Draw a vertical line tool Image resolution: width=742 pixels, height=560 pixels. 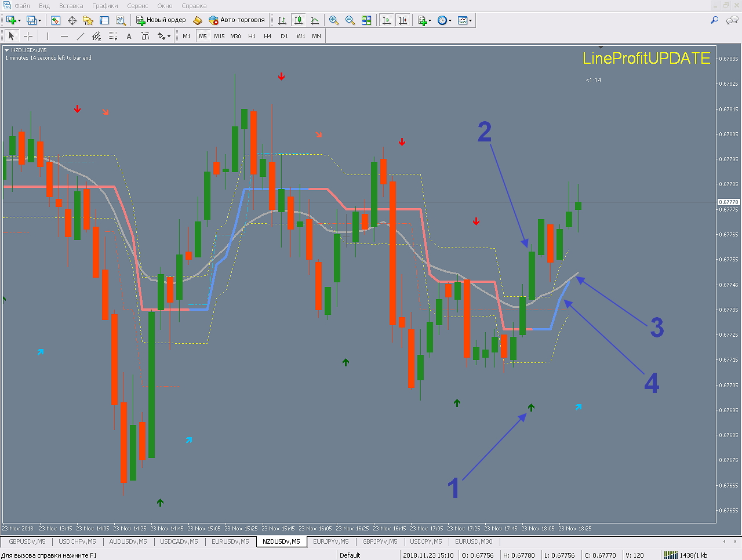tap(48, 36)
